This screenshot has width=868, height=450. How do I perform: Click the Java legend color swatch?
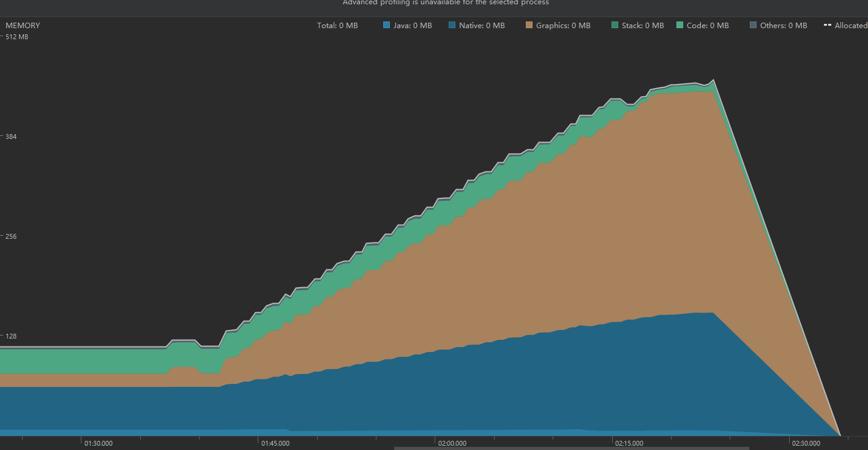(x=386, y=25)
